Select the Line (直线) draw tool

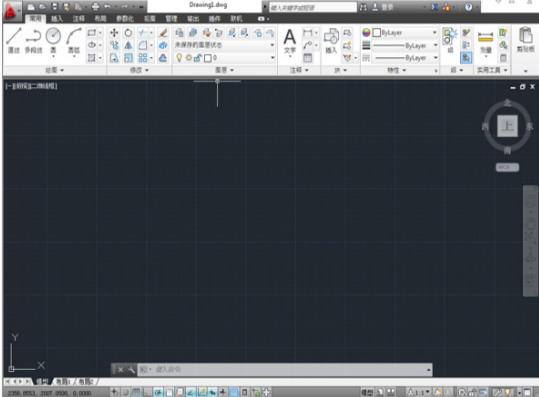tap(14, 40)
